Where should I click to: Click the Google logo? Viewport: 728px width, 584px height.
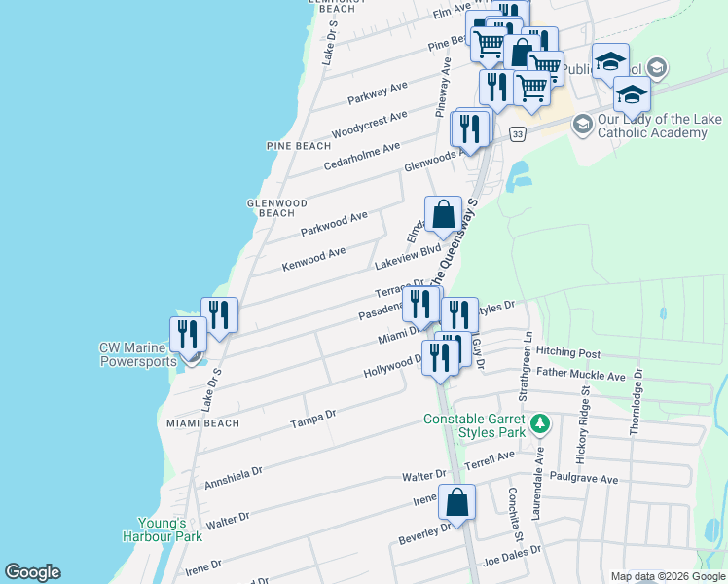(x=32, y=572)
